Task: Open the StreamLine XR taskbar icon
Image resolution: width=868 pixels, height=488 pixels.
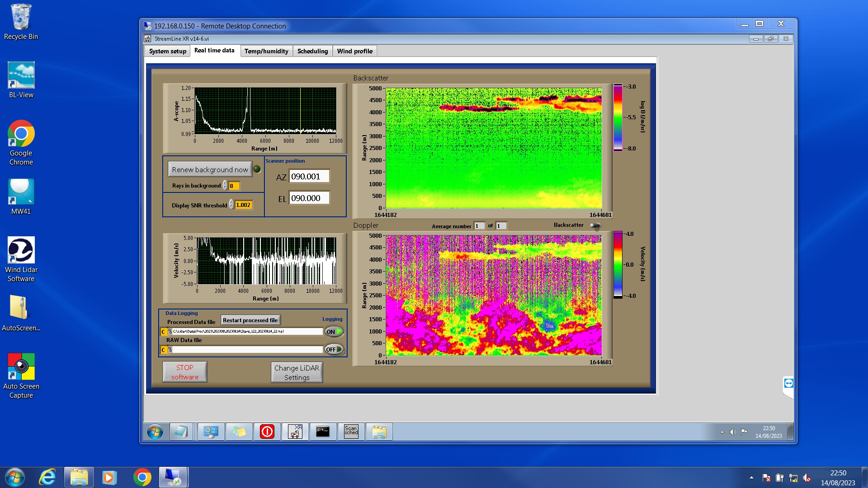Action: [295, 432]
